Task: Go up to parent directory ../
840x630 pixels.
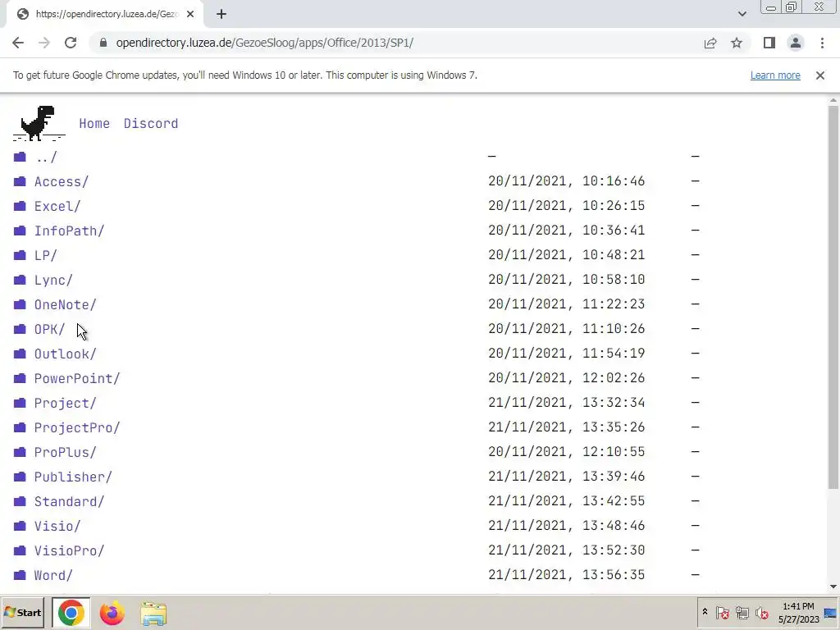Action: tap(46, 157)
